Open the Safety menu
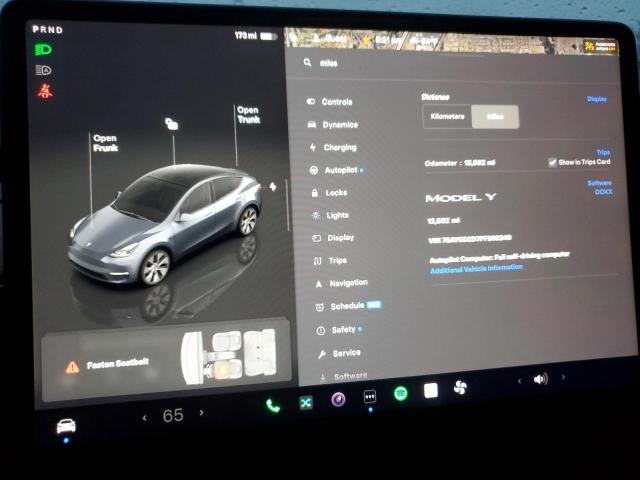Viewport: 640px width, 480px height. coord(340,329)
